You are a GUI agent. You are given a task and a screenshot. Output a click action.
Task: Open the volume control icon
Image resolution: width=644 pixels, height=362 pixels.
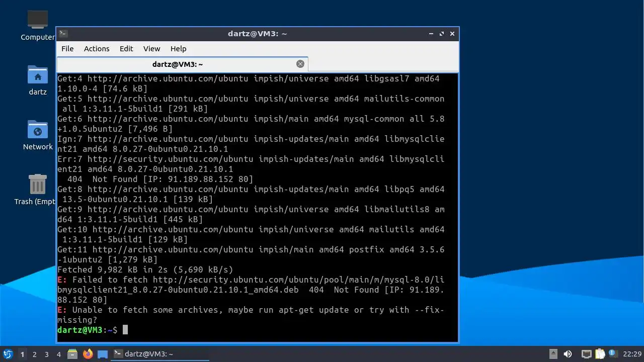pos(568,354)
